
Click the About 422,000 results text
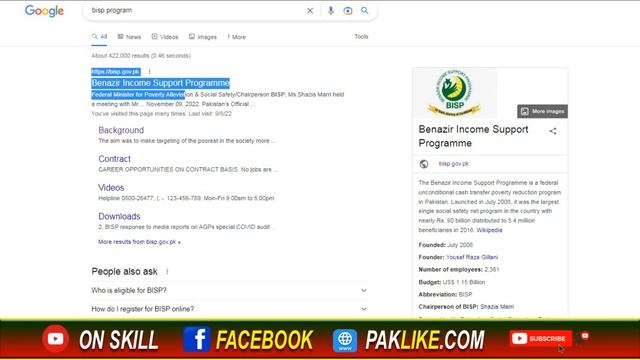[x=141, y=56]
